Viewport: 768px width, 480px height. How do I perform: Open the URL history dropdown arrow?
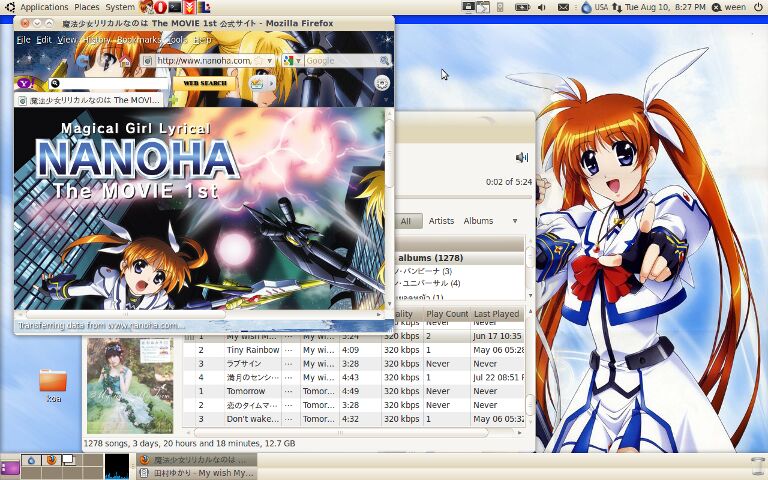pyautogui.click(x=269, y=61)
